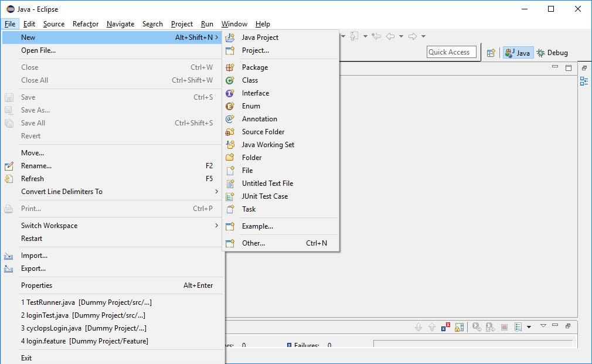
Task: Open the Example... wizard
Action: (x=281, y=226)
